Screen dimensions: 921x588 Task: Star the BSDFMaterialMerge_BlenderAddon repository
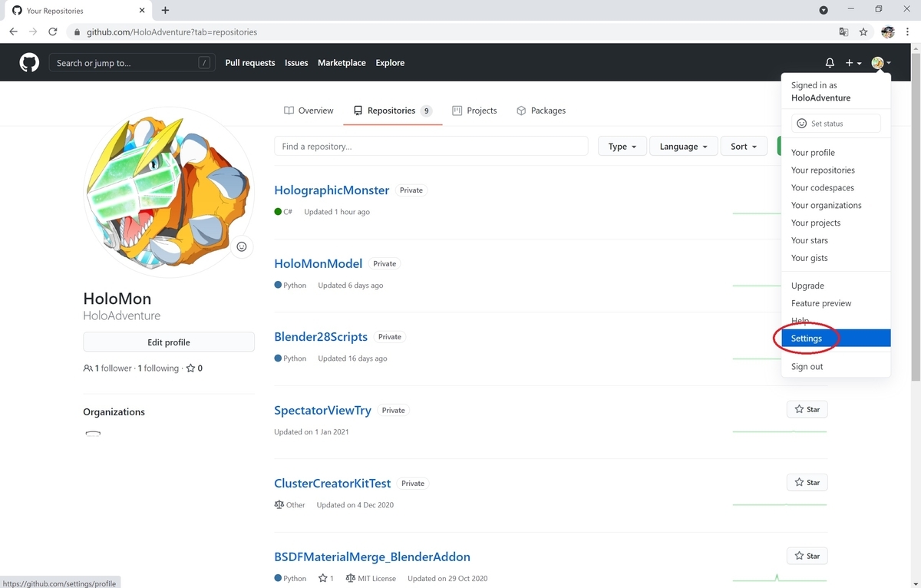[x=807, y=556]
